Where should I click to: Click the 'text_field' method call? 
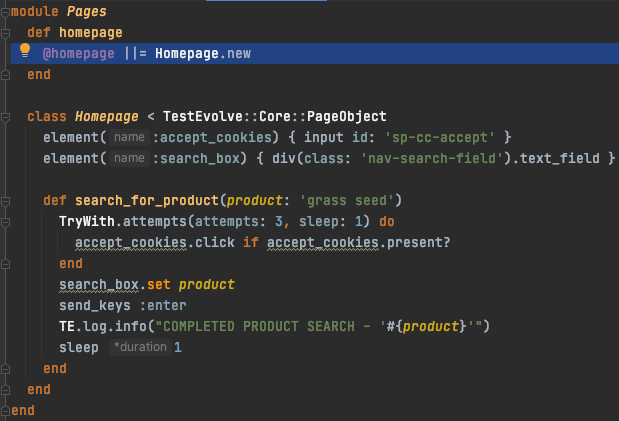point(559,158)
